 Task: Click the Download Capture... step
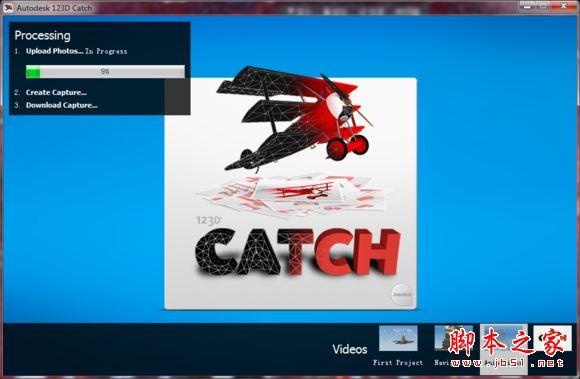click(x=61, y=105)
